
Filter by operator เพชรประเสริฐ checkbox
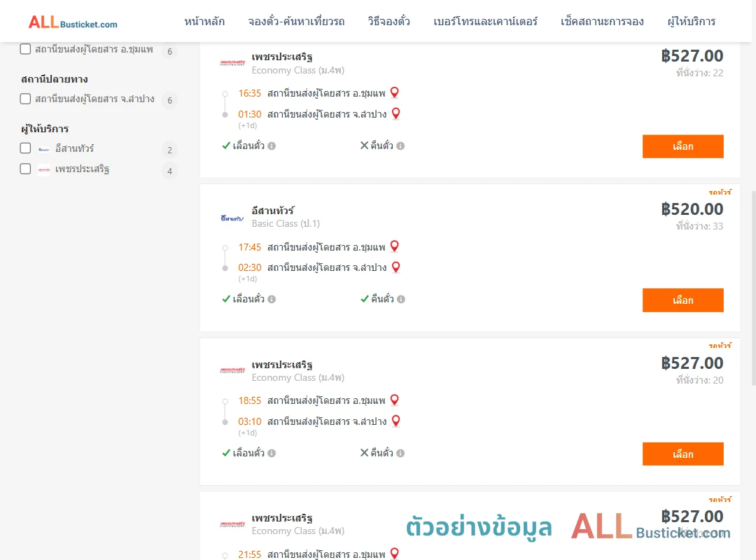click(26, 169)
